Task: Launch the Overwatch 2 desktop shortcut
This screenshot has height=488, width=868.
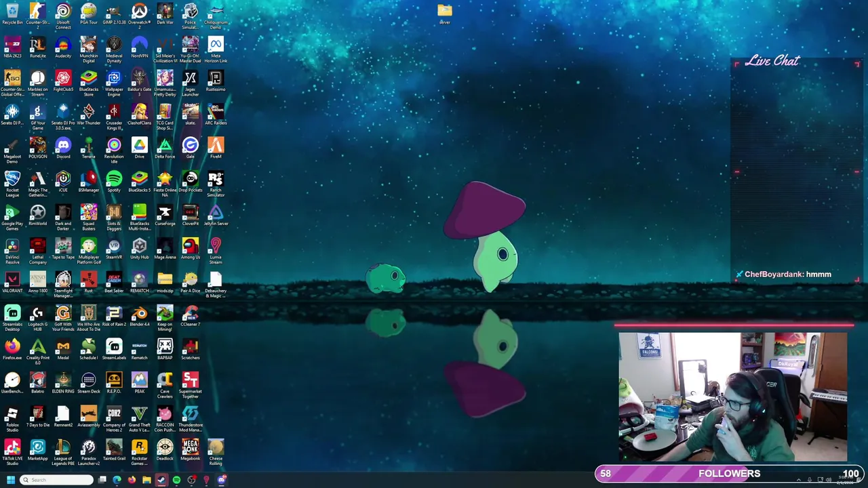Action: coord(139,16)
